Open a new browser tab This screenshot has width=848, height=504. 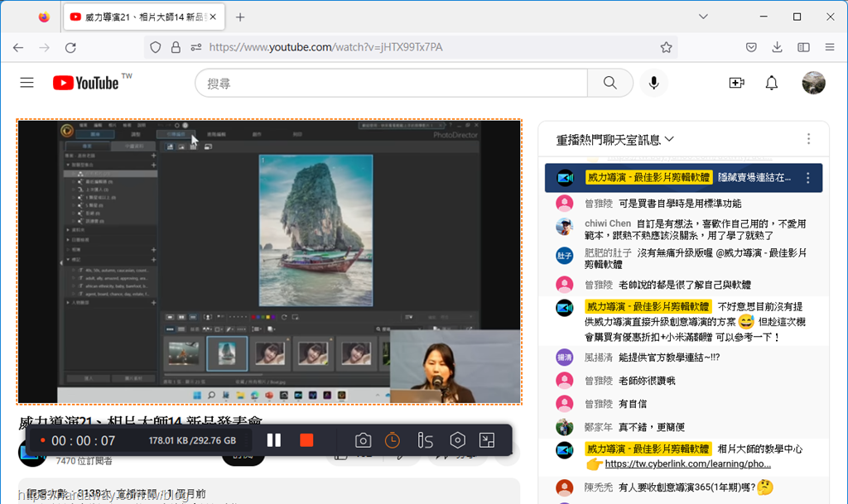240,17
